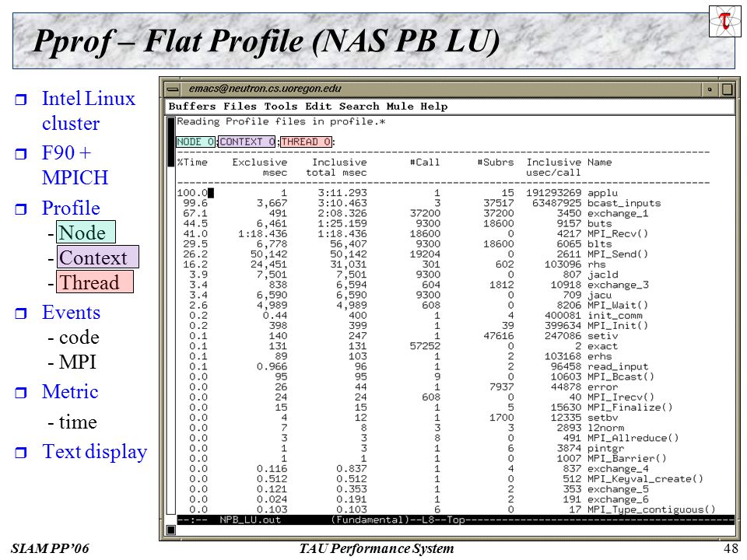Click the 3:11.293 inclusive total value

342,193
